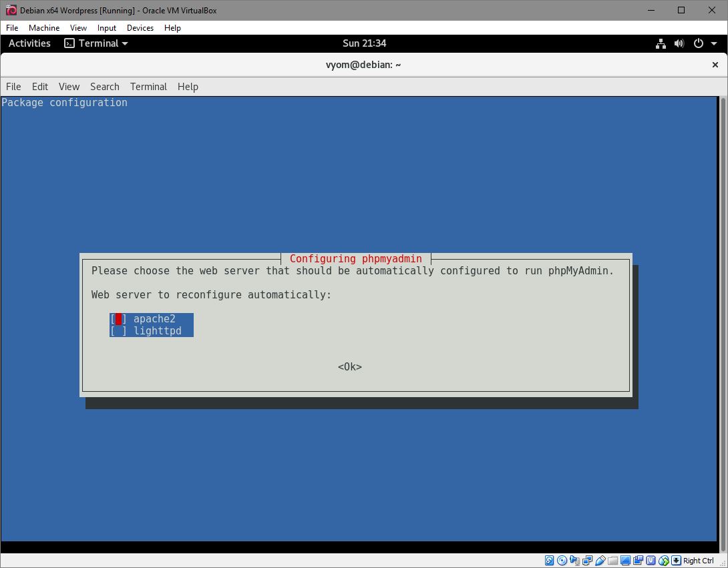Screen dimensions: 728x568
Task: Open the VirtualBox File menu
Action: (12, 28)
